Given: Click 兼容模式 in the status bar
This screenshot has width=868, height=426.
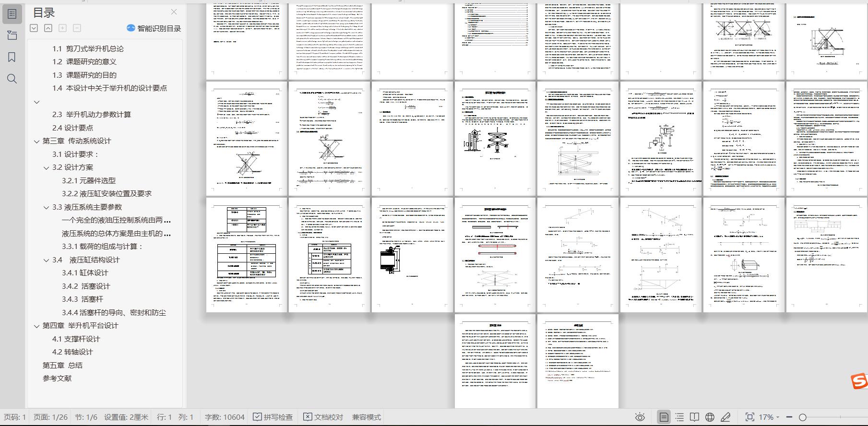Looking at the screenshot, I should (x=367, y=417).
